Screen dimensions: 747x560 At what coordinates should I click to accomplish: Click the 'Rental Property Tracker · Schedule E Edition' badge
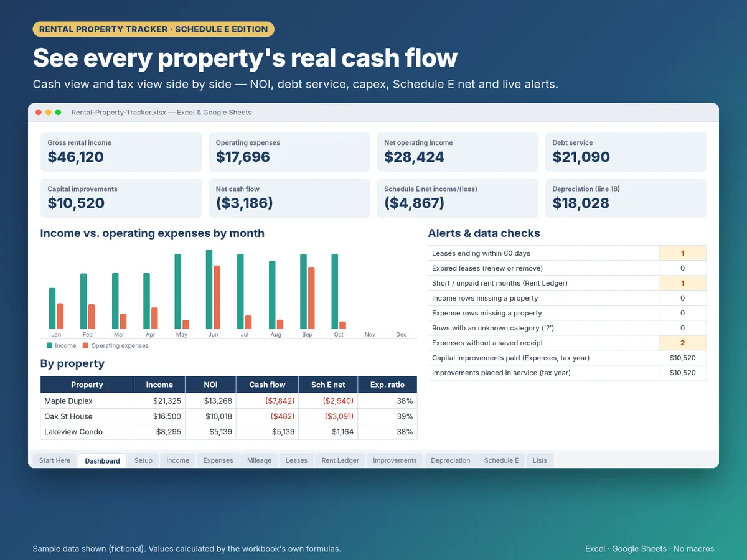coord(153,29)
